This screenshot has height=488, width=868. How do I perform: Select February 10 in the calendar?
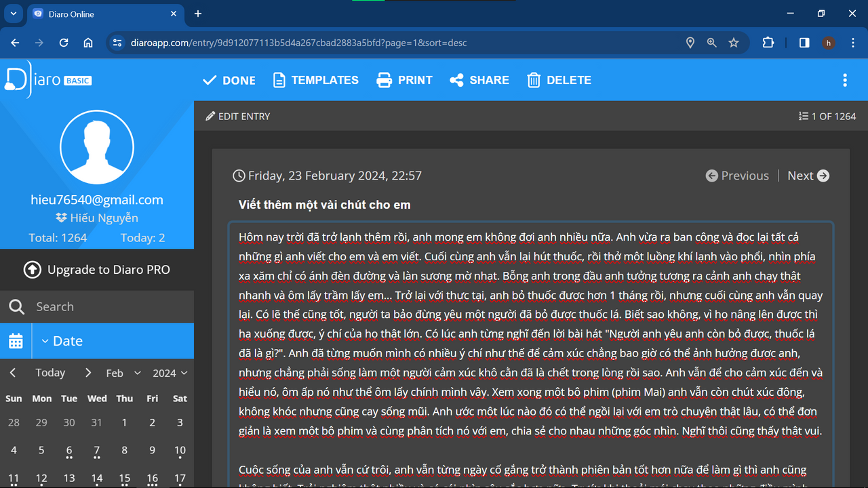click(x=180, y=450)
